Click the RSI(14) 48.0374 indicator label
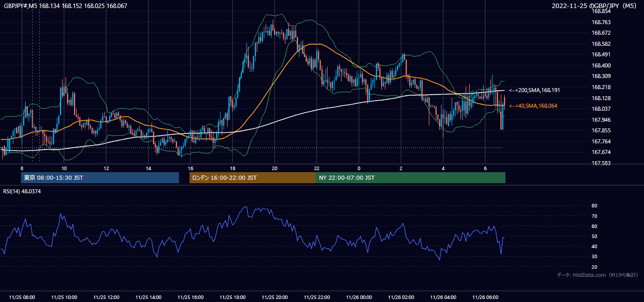The width and height of the screenshot is (644, 302). 22,191
